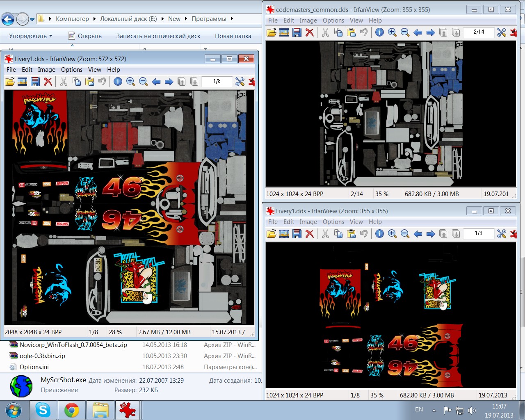
Task: Go to previous image in Livery1.dds 355 window
Action: (418, 234)
